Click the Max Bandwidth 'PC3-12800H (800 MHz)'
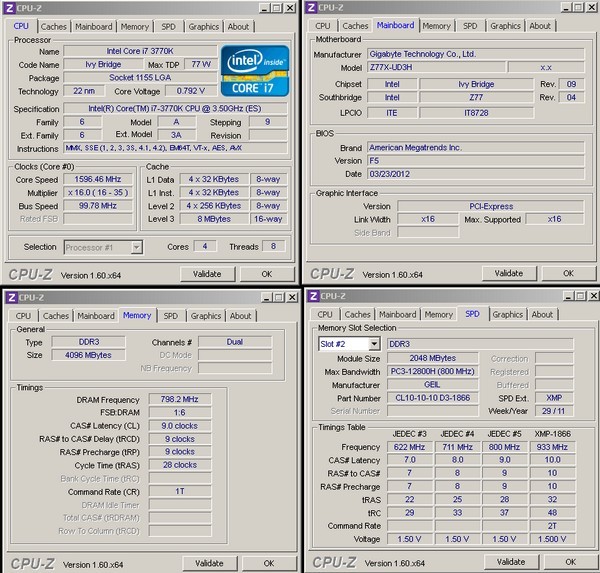Image resolution: width=600 pixels, height=573 pixels. pos(433,371)
